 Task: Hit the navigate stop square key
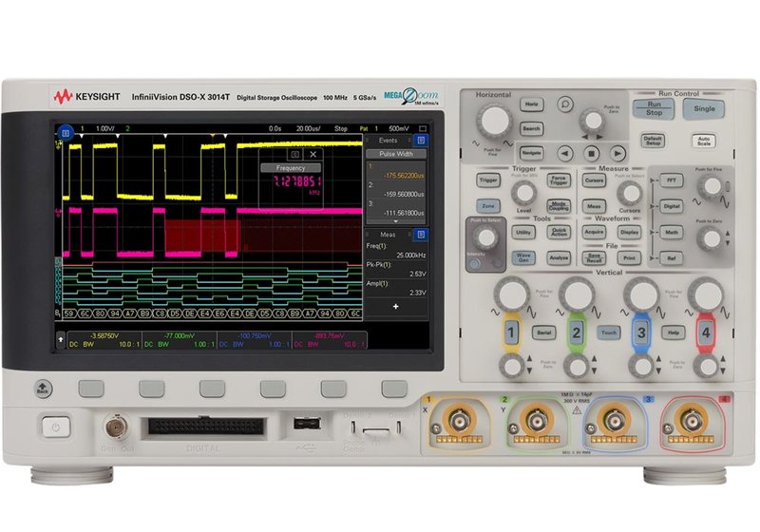point(591,154)
